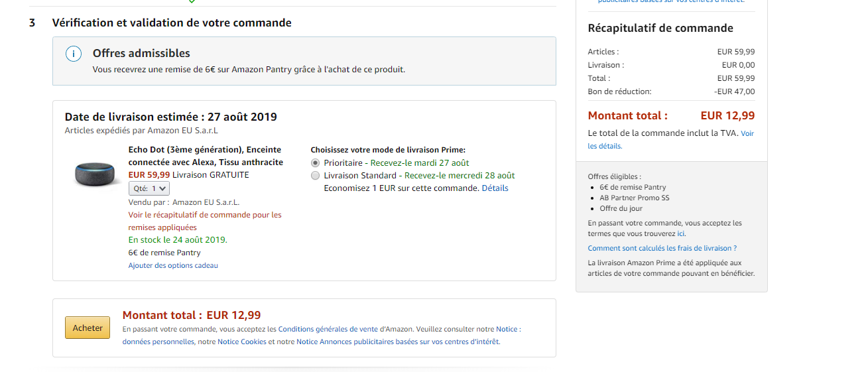Click the Echo Dot product thumbnail

coord(93,174)
